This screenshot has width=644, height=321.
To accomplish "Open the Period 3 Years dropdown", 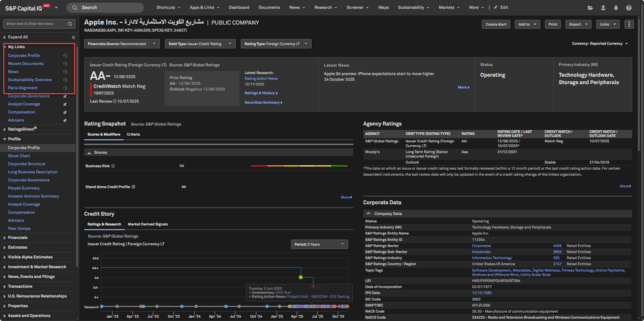I will point(319,244).
